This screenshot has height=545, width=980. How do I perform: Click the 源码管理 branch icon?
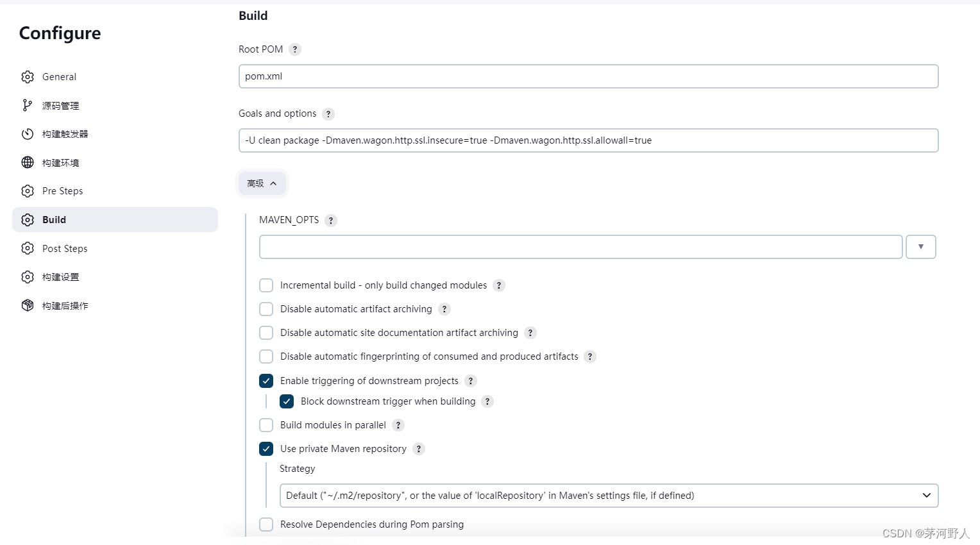point(28,105)
